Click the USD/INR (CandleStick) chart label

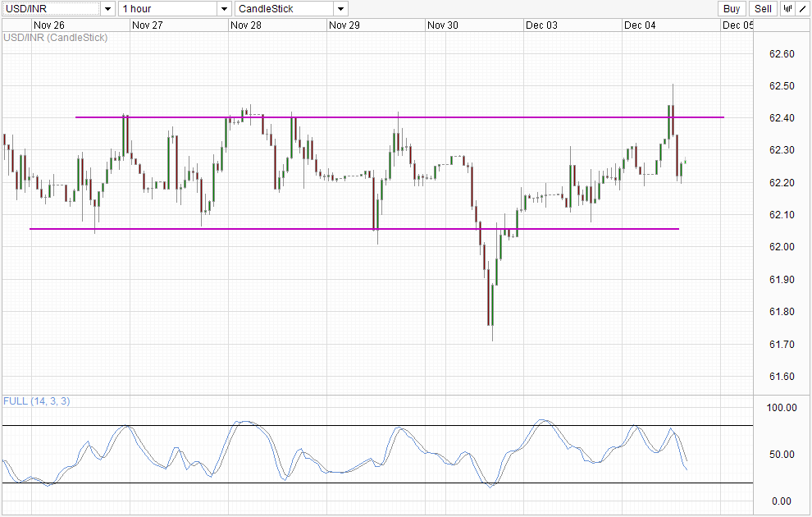[x=56, y=37]
